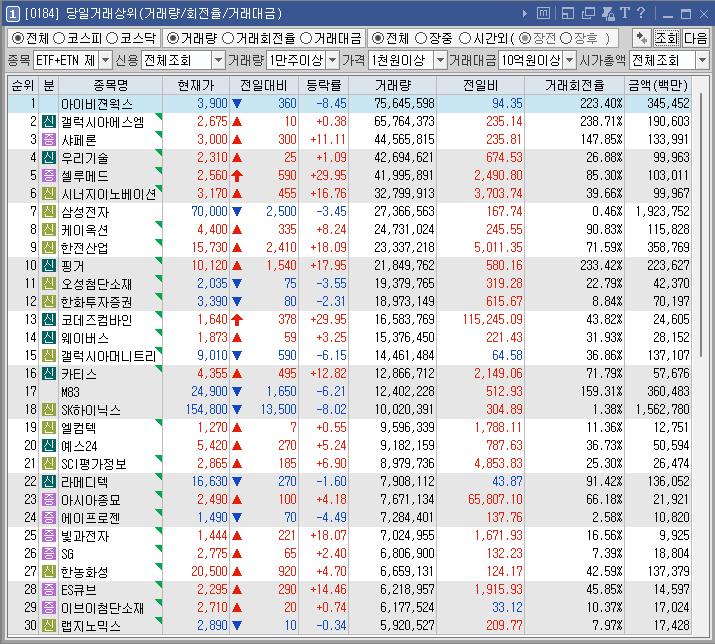Click 삼성전자 price 70,000
The height and width of the screenshot is (644, 715).
209,211
